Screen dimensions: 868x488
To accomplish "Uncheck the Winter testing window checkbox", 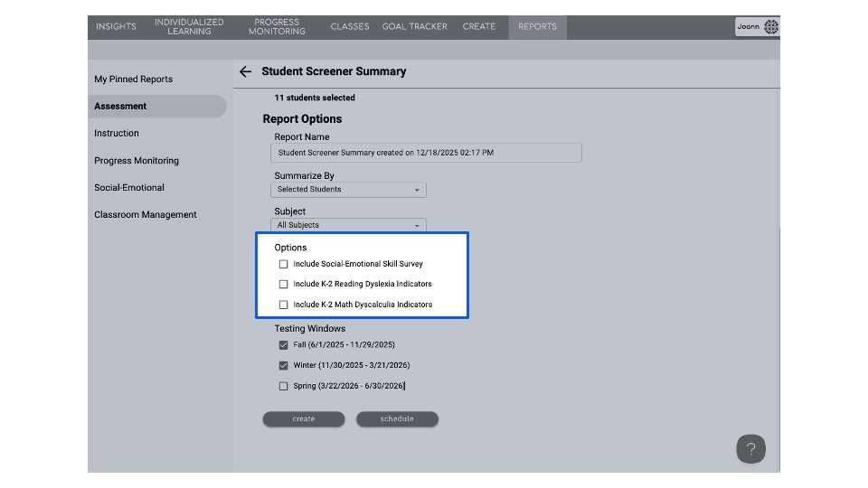I will point(283,365).
